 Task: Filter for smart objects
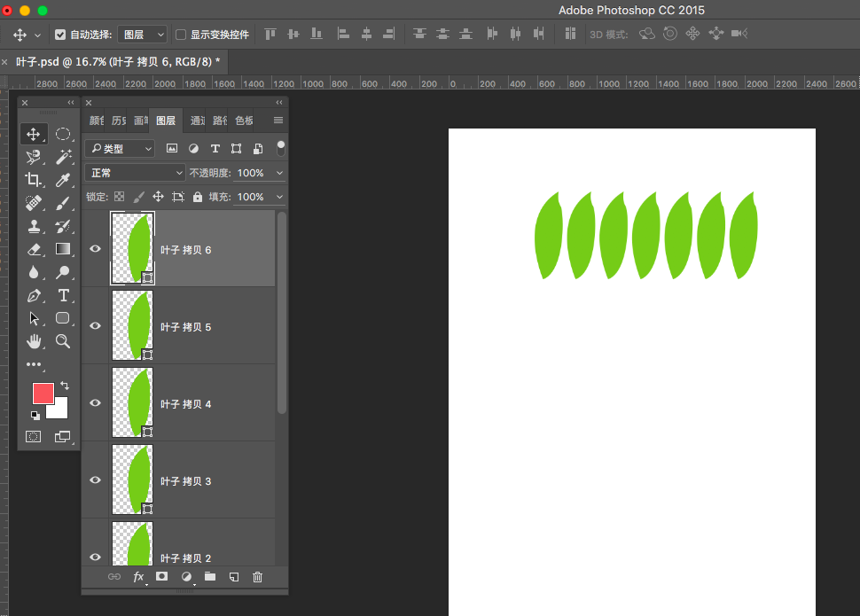click(258, 148)
